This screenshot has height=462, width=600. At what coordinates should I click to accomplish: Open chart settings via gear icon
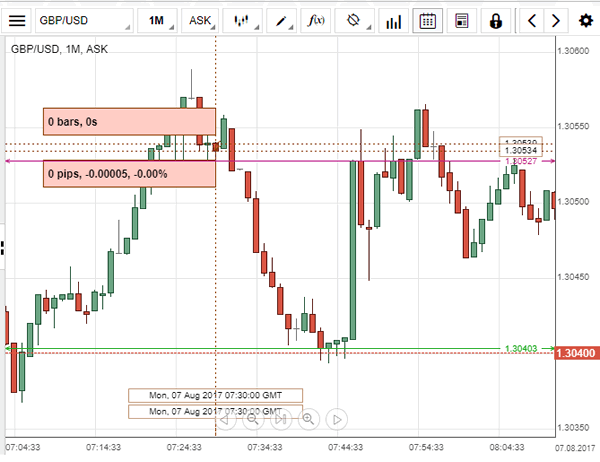pyautogui.click(x=586, y=21)
